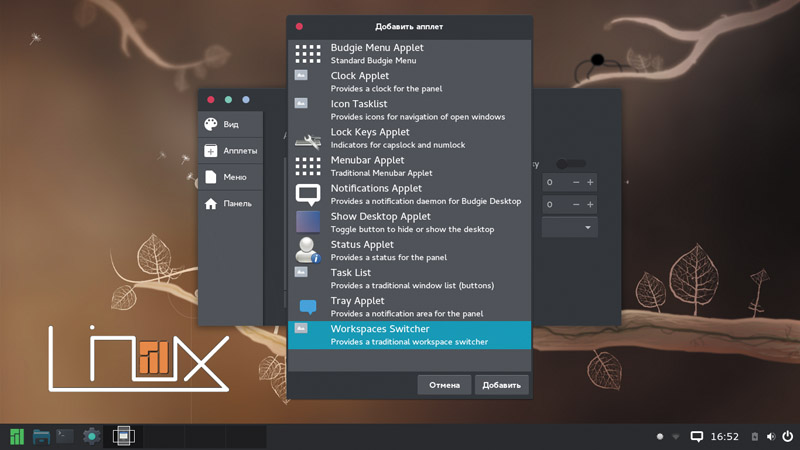Open the Меню section in settings sidebar
This screenshot has width=800, height=450.
point(231,177)
